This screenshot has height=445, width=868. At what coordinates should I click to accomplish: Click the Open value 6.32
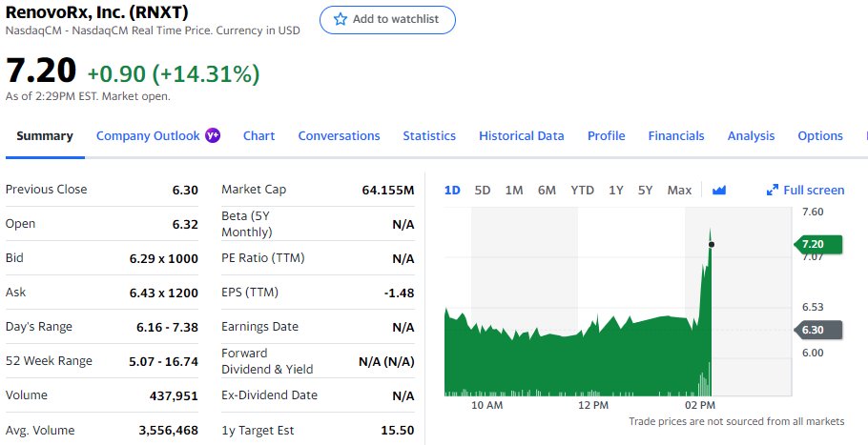click(185, 225)
